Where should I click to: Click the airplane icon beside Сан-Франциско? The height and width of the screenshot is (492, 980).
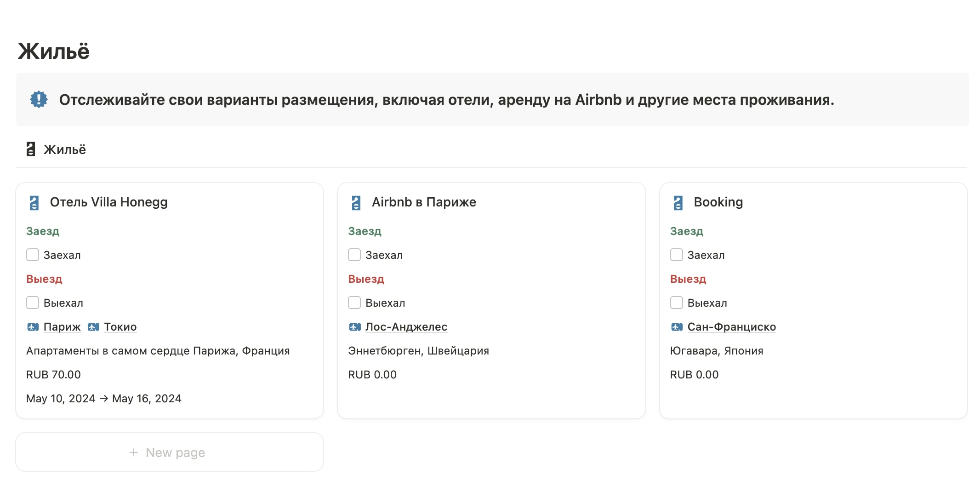(x=677, y=327)
